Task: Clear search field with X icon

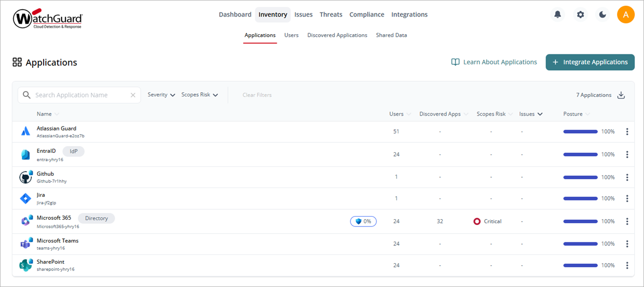Action: [133, 95]
